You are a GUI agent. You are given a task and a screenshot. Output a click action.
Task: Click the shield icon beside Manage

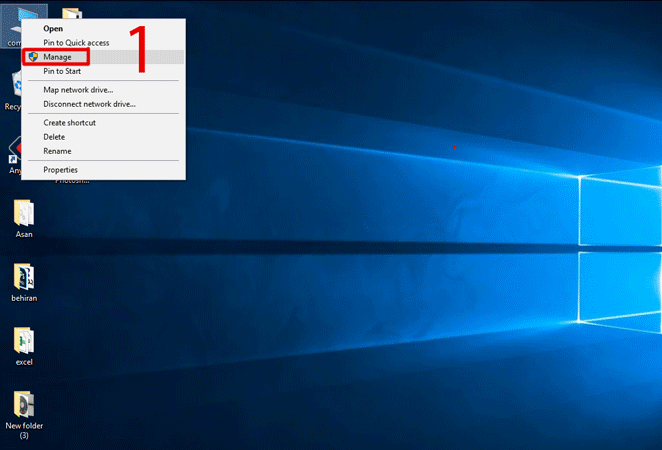tap(34, 57)
